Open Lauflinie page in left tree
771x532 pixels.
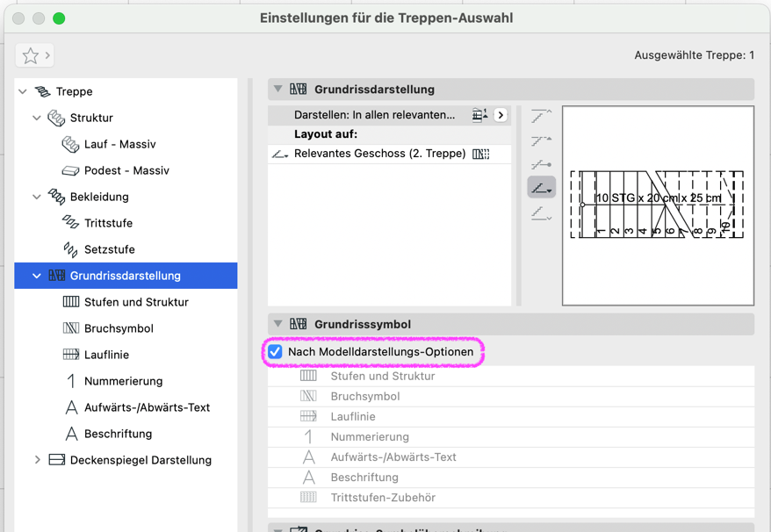107,355
